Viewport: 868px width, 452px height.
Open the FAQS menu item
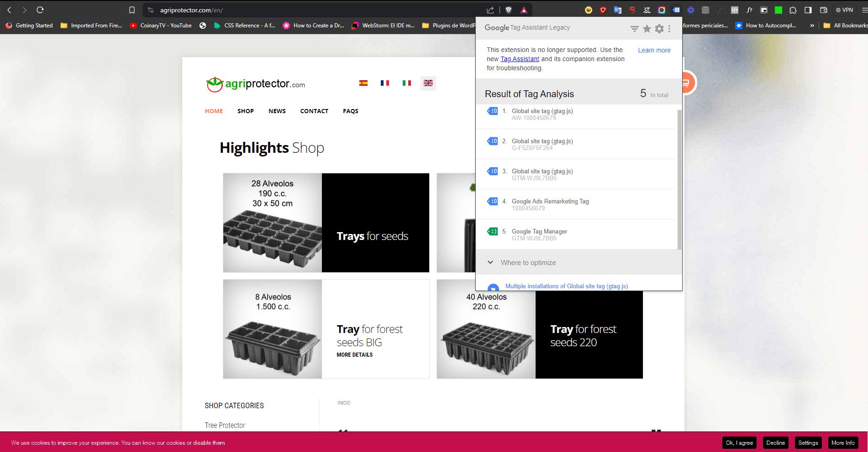pos(351,111)
